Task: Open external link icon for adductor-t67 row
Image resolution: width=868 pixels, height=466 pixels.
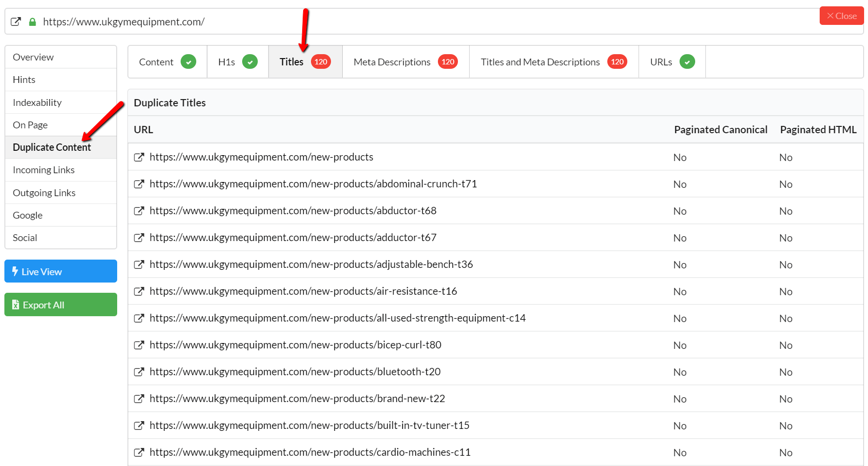Action: (139, 238)
